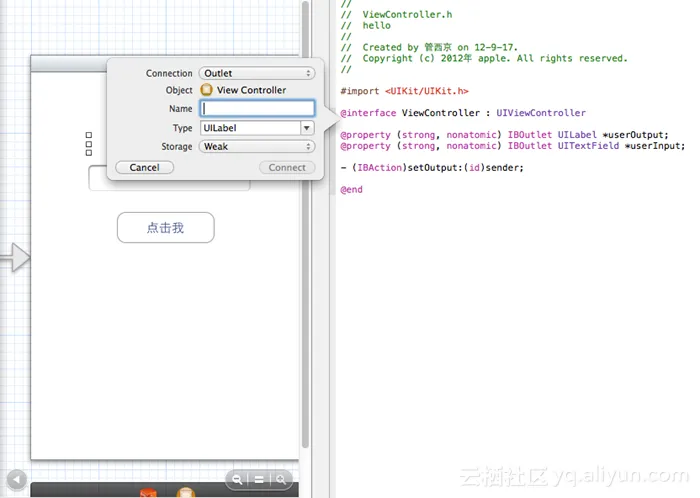Click the View Controller object icon

tap(206, 90)
